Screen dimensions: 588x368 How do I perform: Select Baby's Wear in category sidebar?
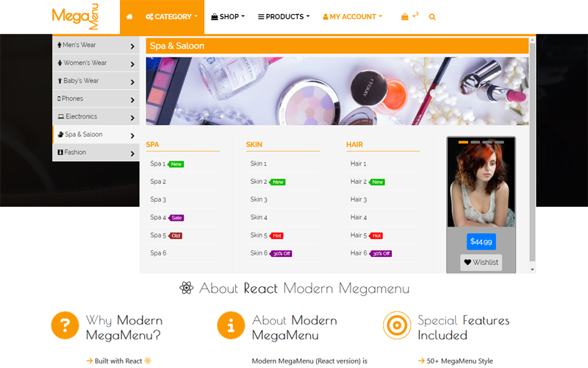(96, 81)
